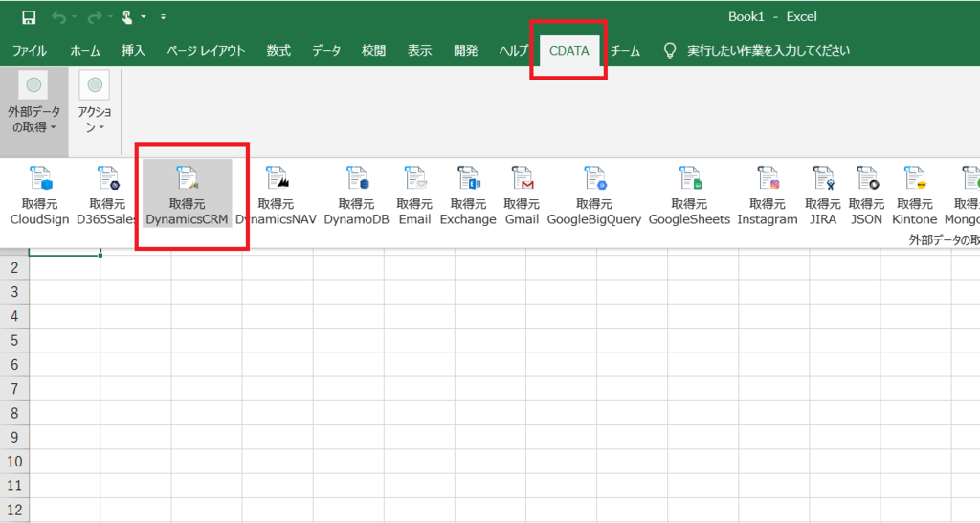
Task: Click the touch/mouse mode icon
Action: point(127,17)
